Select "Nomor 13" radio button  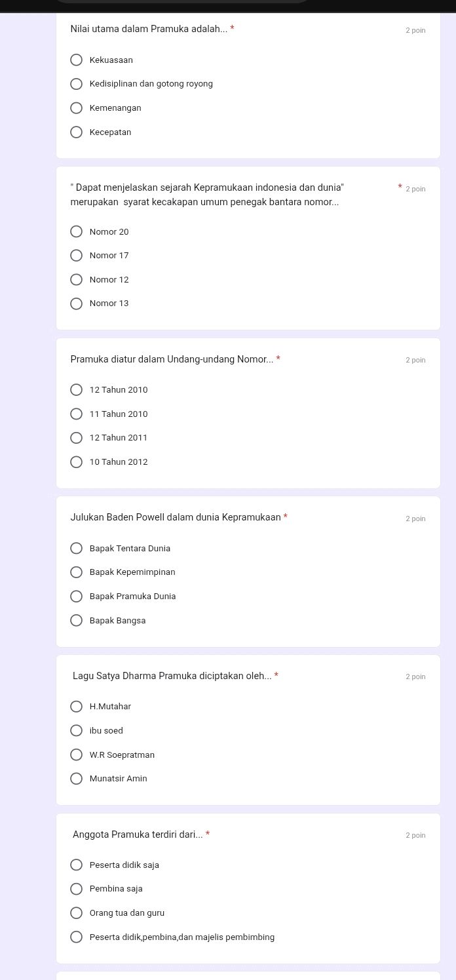(x=77, y=304)
